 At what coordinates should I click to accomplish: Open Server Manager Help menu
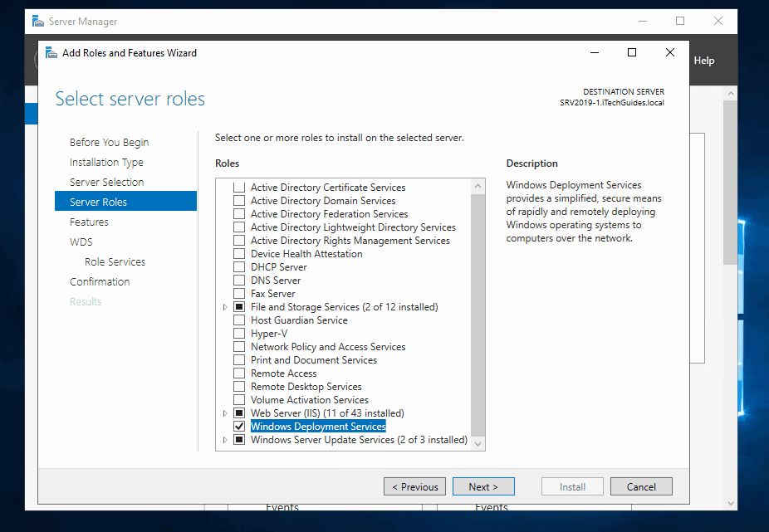(x=703, y=61)
